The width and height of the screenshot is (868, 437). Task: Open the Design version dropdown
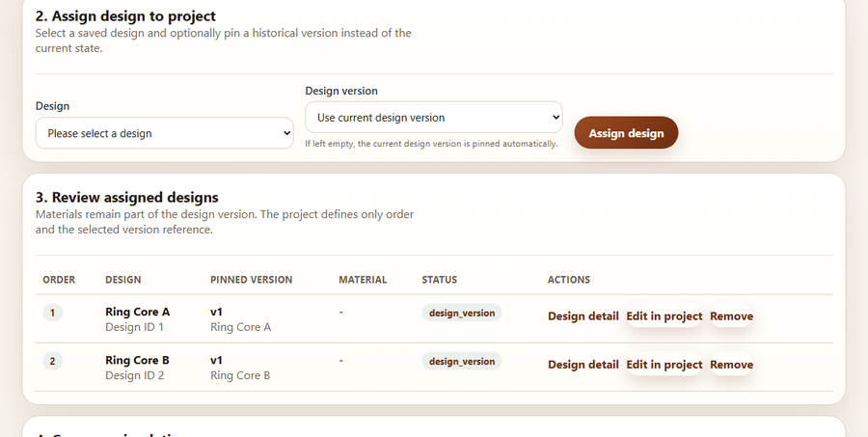click(x=434, y=118)
